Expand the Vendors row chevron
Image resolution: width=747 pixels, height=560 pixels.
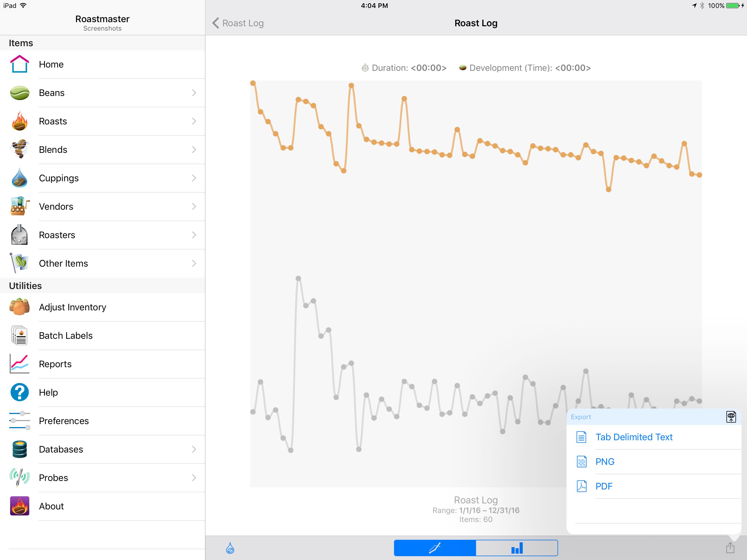pyautogui.click(x=194, y=206)
